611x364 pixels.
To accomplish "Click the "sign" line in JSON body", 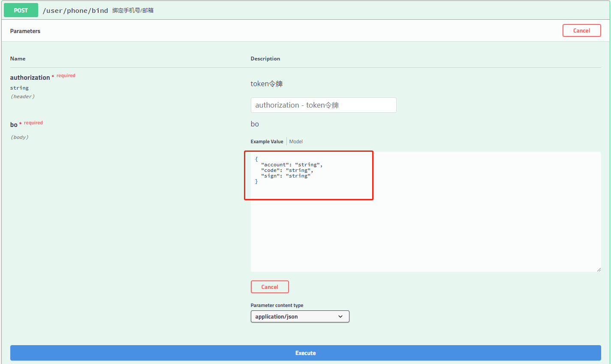I will [286, 176].
